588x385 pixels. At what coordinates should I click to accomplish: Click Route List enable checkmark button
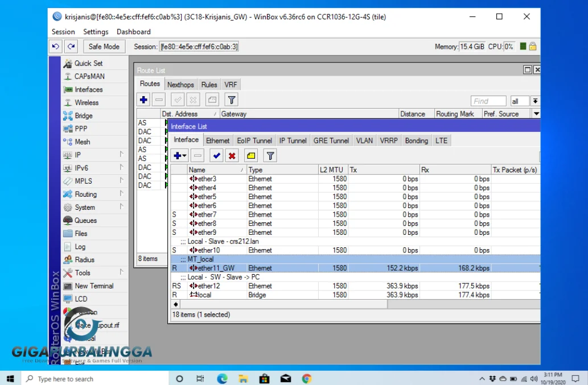[178, 100]
